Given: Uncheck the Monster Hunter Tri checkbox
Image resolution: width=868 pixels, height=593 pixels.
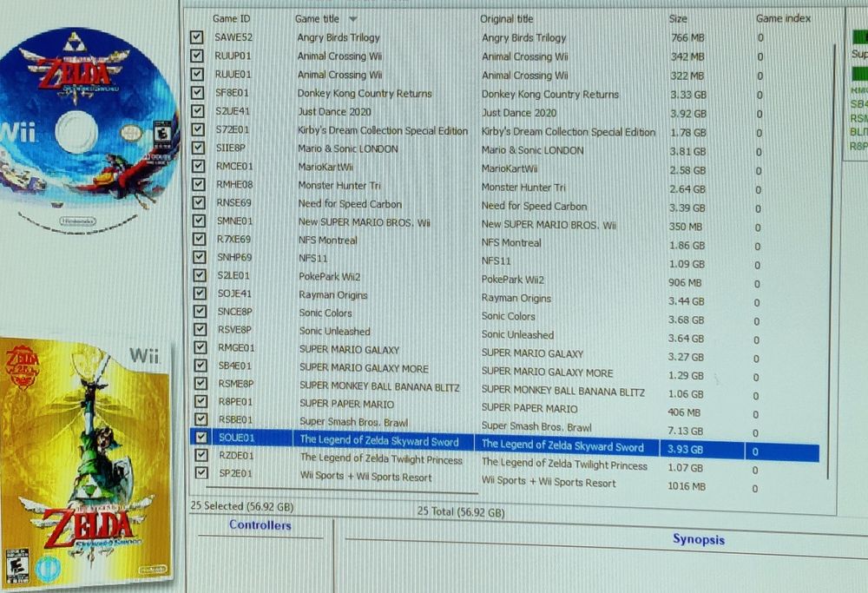Looking at the screenshot, I should [198, 184].
